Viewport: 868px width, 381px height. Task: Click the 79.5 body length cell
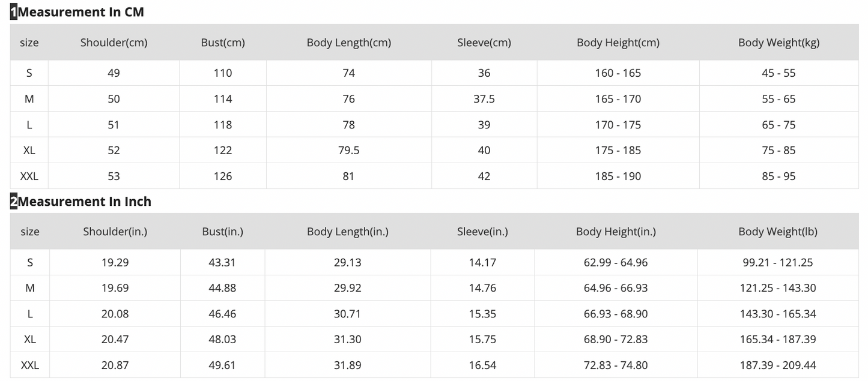(x=348, y=151)
